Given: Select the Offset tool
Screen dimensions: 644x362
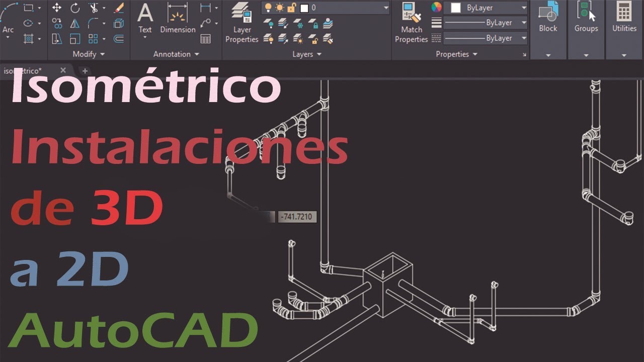Looking at the screenshot, I should tap(119, 39).
